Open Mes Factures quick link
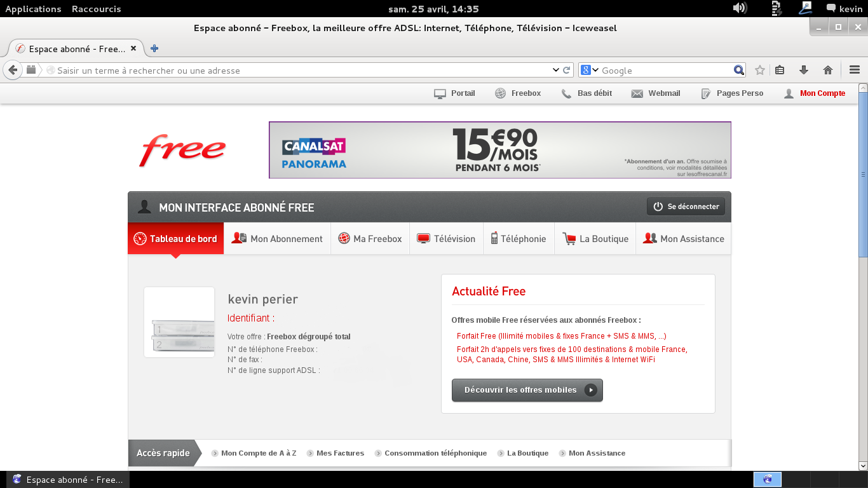The width and height of the screenshot is (868, 488). [x=336, y=453]
